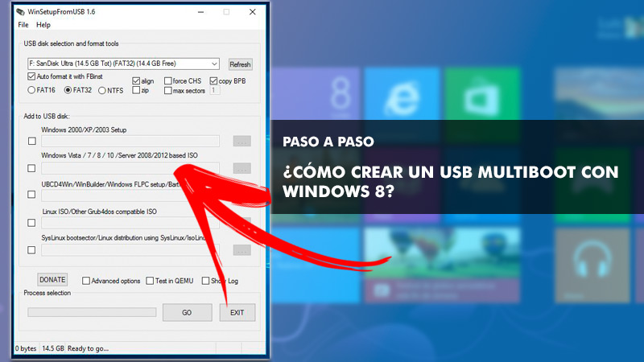The width and height of the screenshot is (644, 362).
Task: Click the EXIT button
Action: click(237, 313)
